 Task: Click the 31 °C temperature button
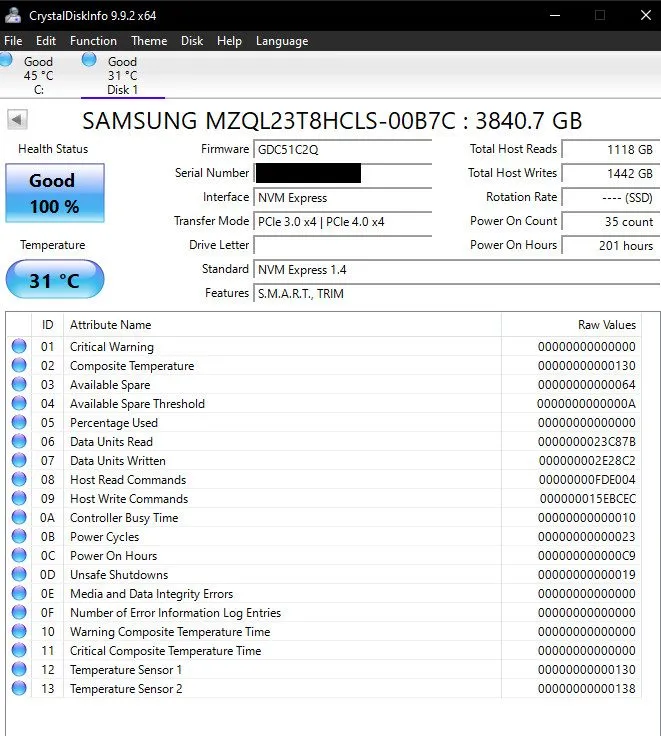pyautogui.click(x=55, y=280)
